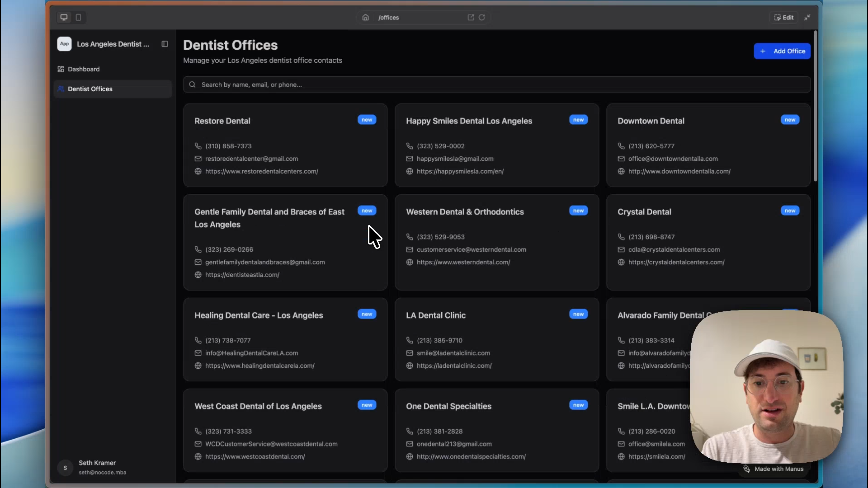868x488 pixels.
Task: Open page in new tab icon
Action: pos(471,18)
